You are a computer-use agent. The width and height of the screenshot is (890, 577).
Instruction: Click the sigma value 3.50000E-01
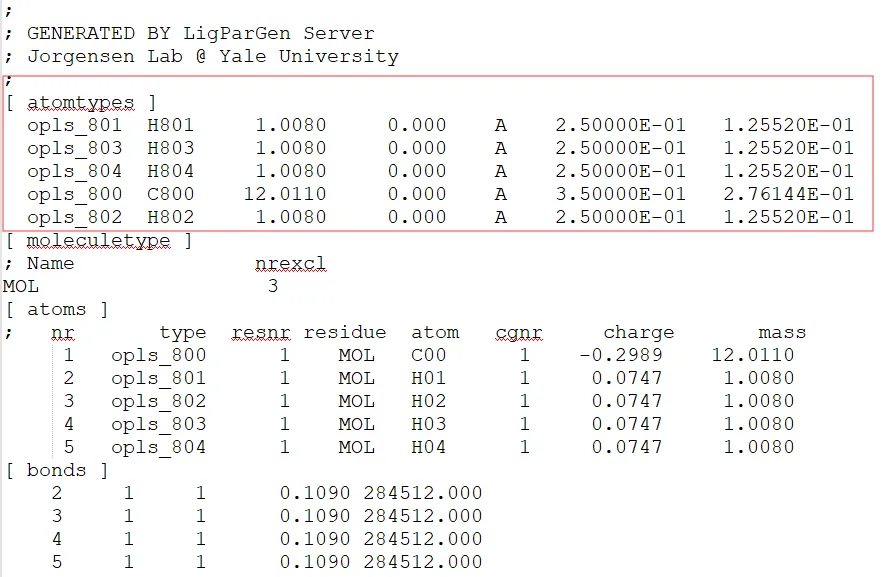620,195
